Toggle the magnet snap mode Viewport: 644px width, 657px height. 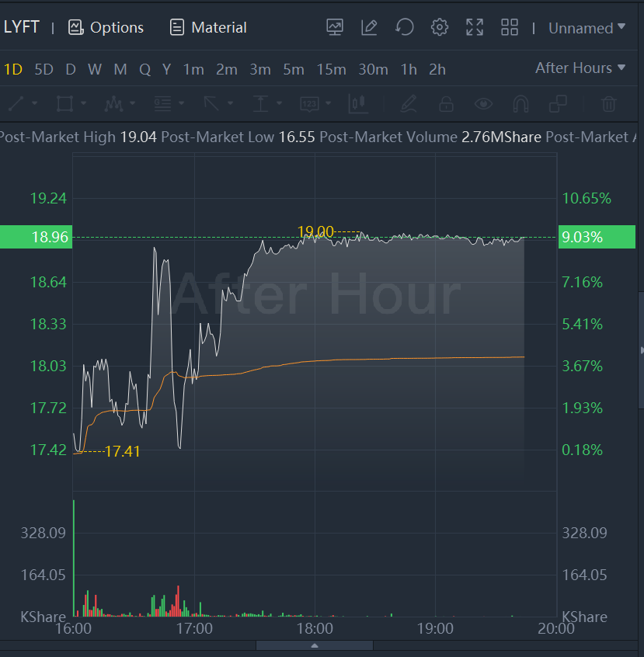click(x=520, y=104)
